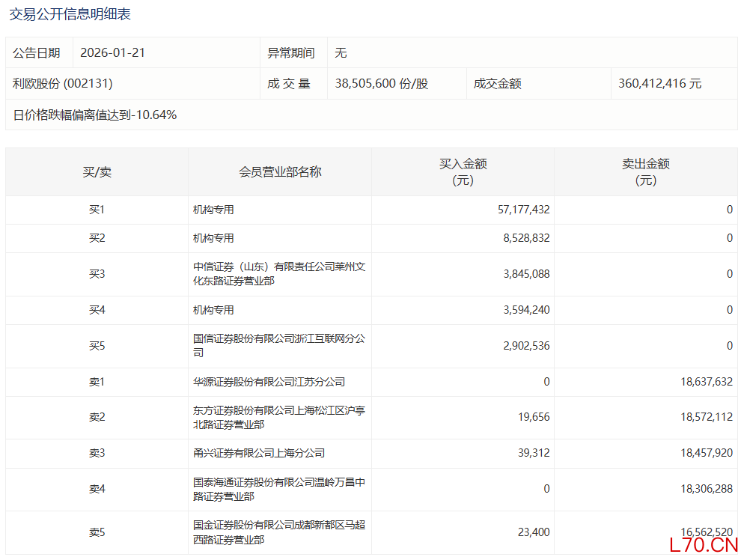The height and width of the screenshot is (560, 741).
Task: Select the 买1 row label
Action: (x=97, y=210)
